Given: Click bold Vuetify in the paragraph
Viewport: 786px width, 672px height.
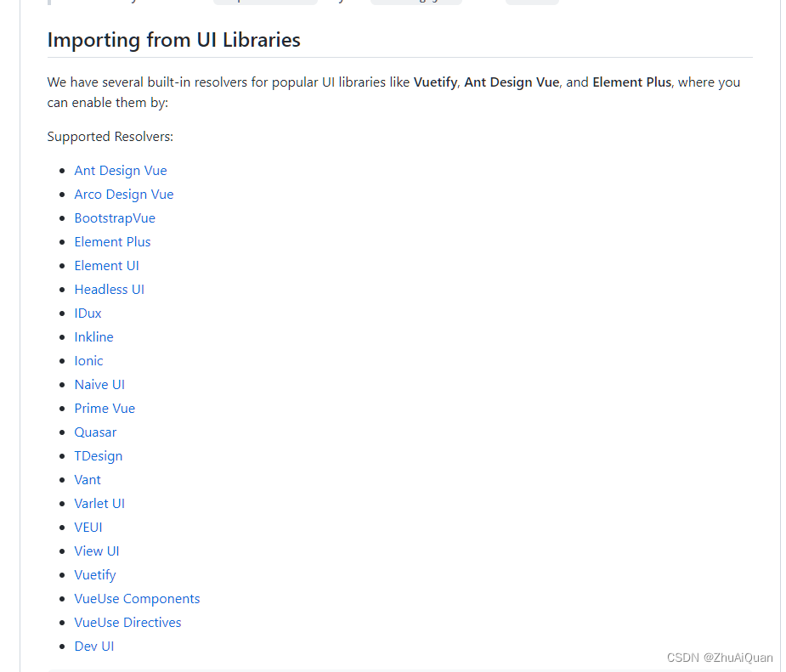Looking at the screenshot, I should (x=435, y=82).
